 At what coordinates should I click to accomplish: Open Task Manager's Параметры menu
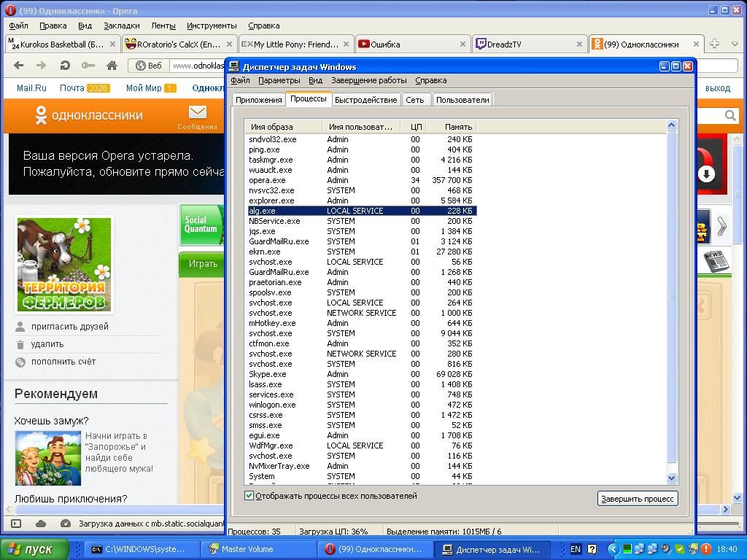coord(279,80)
